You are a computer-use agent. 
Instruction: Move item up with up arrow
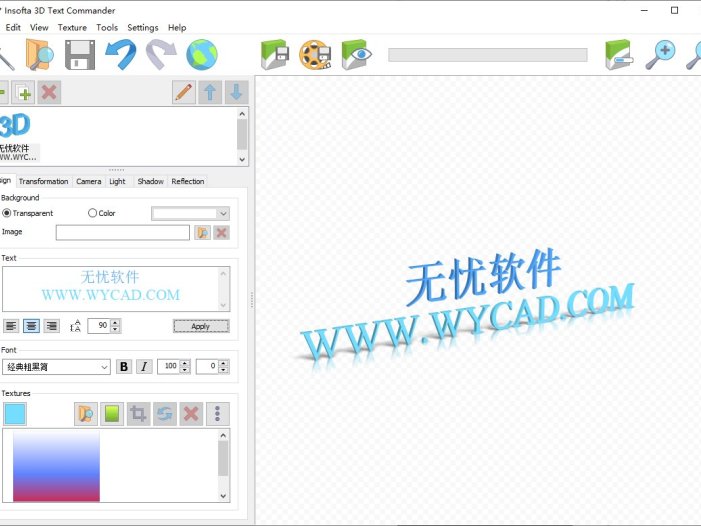click(x=210, y=93)
